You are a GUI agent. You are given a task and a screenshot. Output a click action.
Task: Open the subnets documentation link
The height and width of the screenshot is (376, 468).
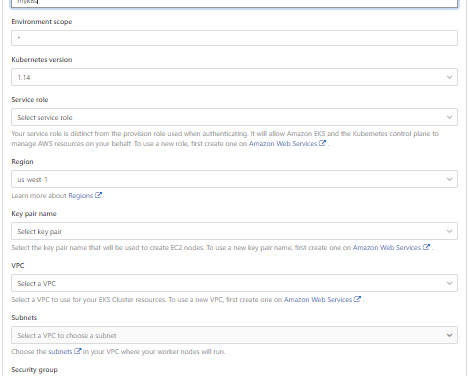click(60, 352)
